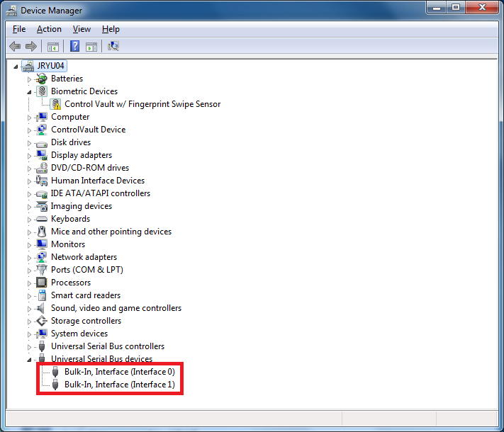Close the Device Manager window
This screenshot has height=432, width=504.
pos(482,7)
